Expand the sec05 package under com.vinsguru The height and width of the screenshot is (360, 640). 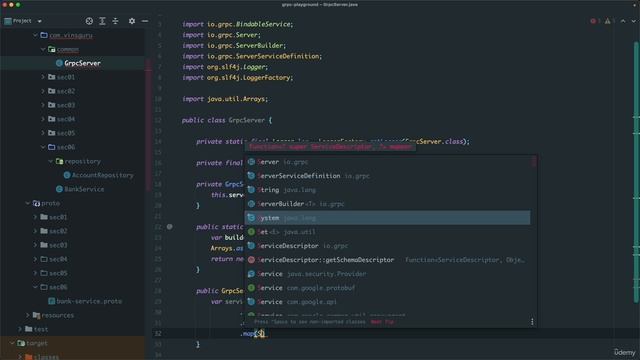pos(43,133)
